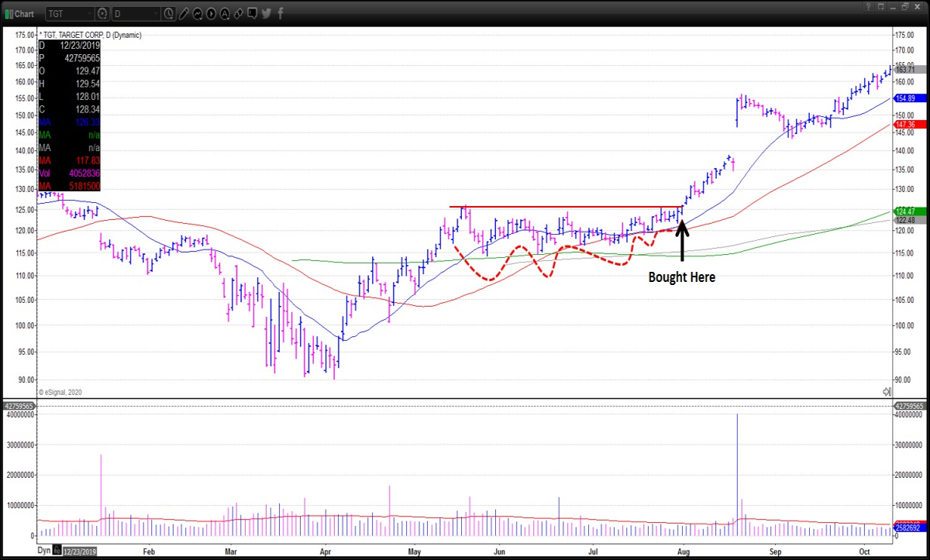Screen dimensions: 930x560
Task: Open the comment speech bubble icon
Action: [x=252, y=13]
